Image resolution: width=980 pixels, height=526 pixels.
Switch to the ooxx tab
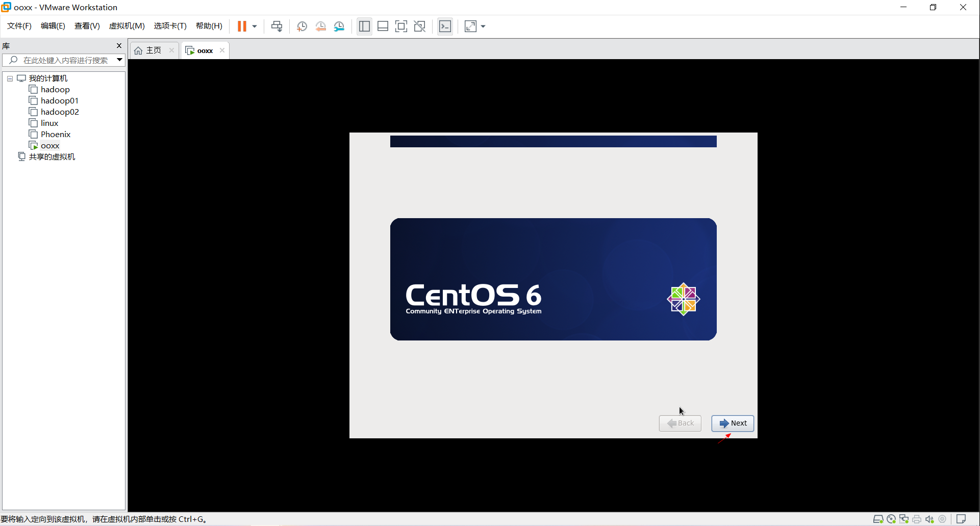(x=205, y=50)
